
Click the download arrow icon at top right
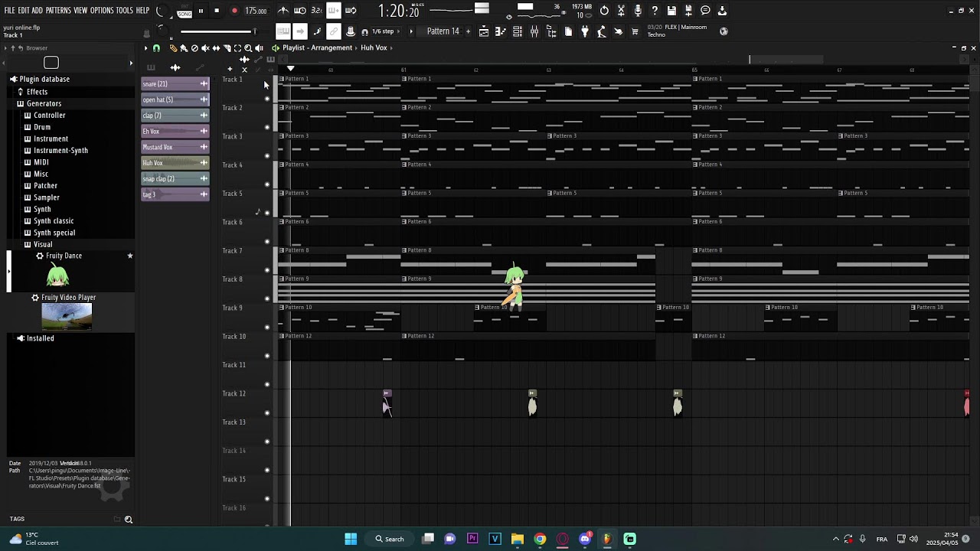[x=722, y=11]
